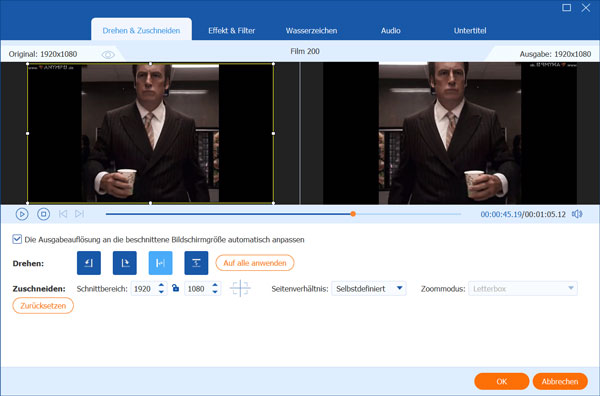Click the output preview image
Viewport: 600px width, 396px height.
pos(450,133)
